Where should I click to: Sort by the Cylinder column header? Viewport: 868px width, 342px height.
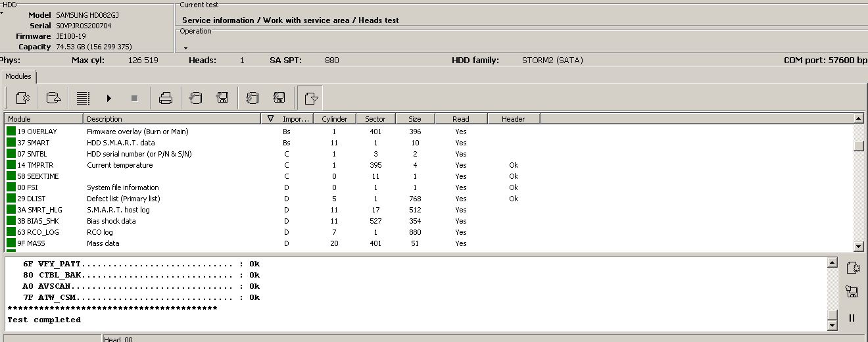[x=335, y=119]
